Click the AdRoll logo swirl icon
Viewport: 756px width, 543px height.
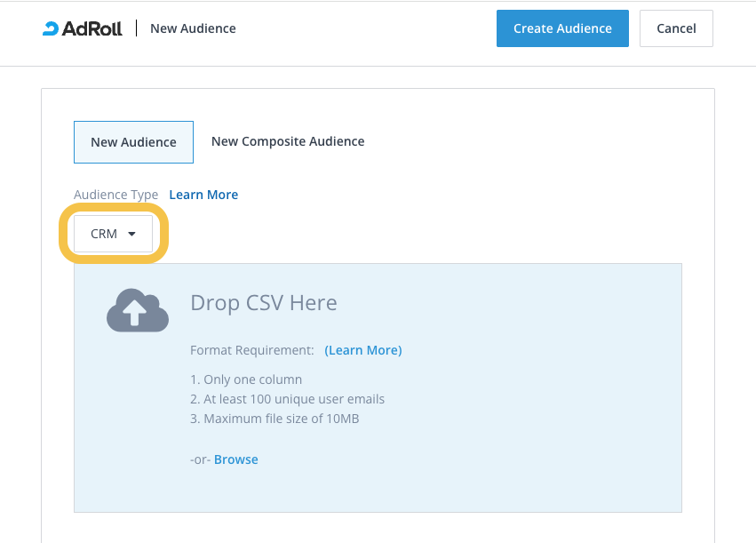[51, 28]
